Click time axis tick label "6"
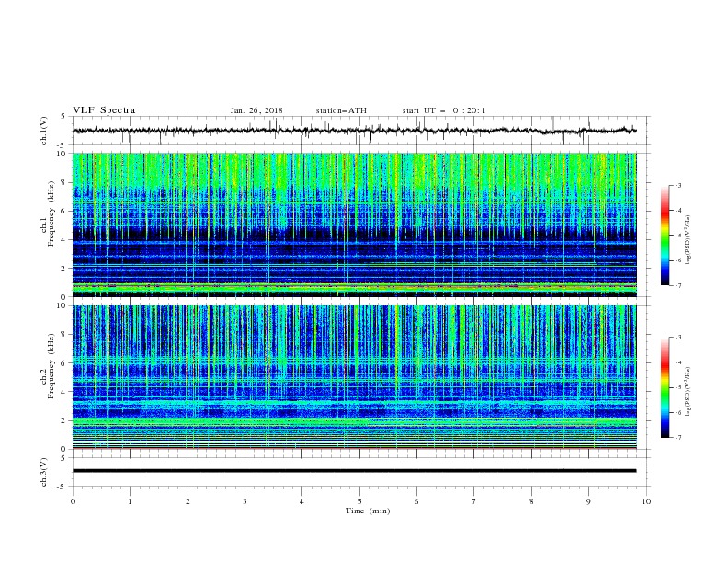Screen dimensions: 728x563 tap(416, 501)
